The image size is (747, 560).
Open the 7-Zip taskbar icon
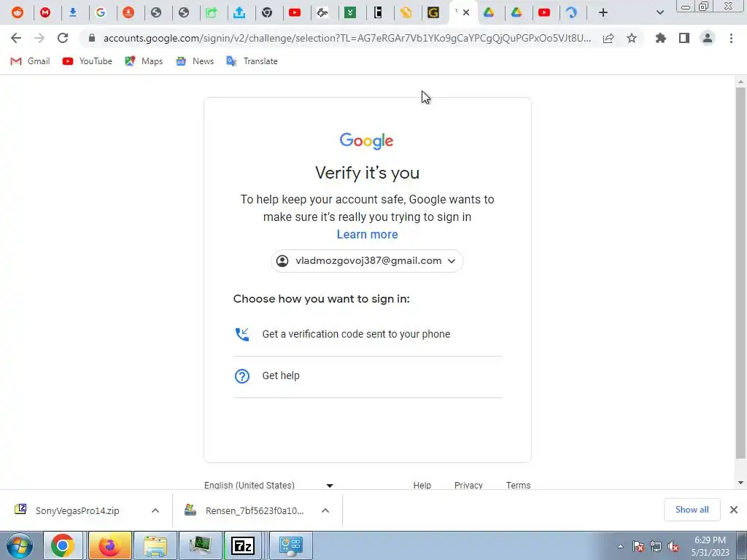[x=244, y=545]
